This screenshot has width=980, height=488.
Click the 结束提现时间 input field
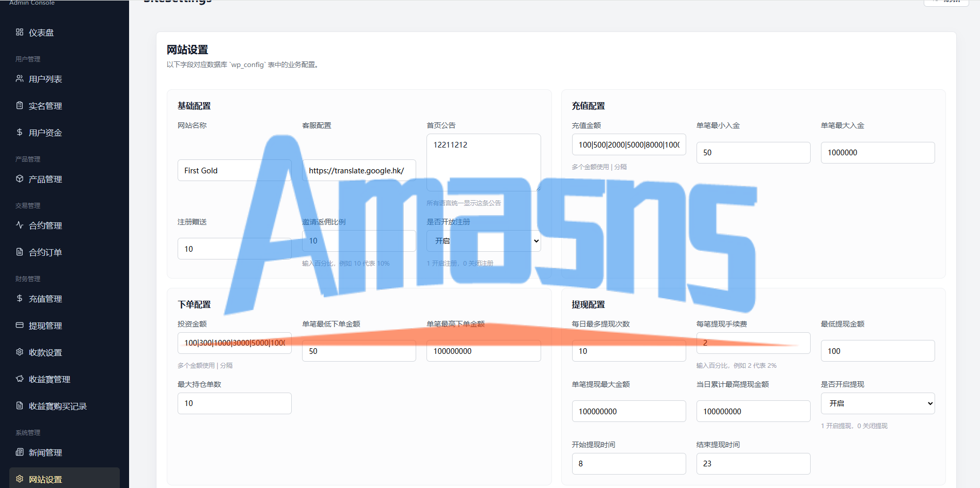coord(753,464)
